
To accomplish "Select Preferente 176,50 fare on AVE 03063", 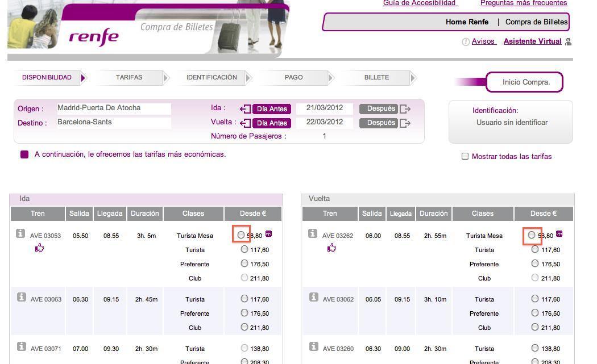I will 244,313.
